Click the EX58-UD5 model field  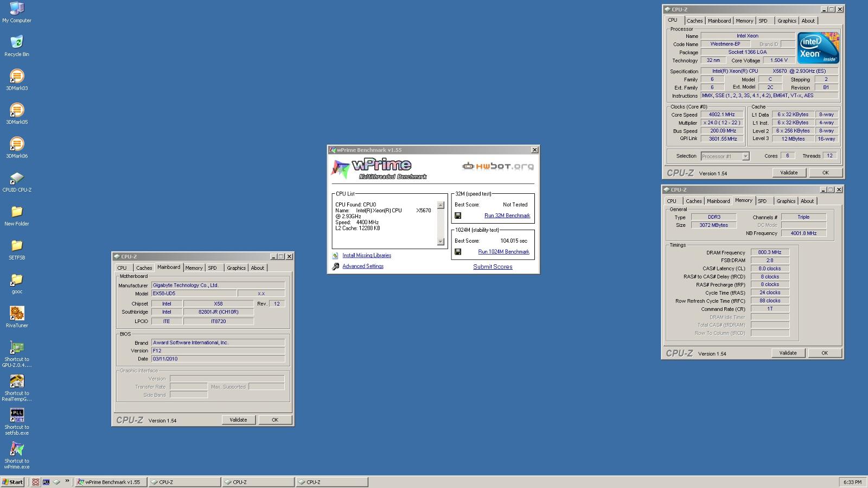[193, 294]
